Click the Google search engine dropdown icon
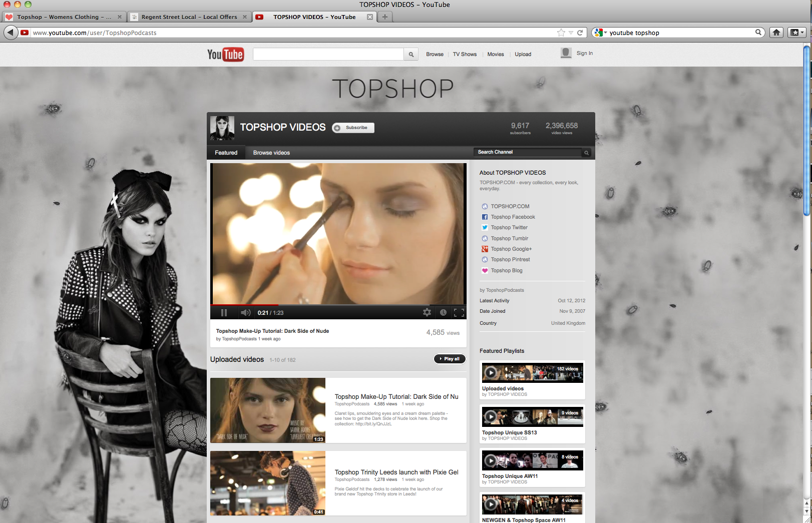Viewport: 812px width, 523px height. [600, 33]
